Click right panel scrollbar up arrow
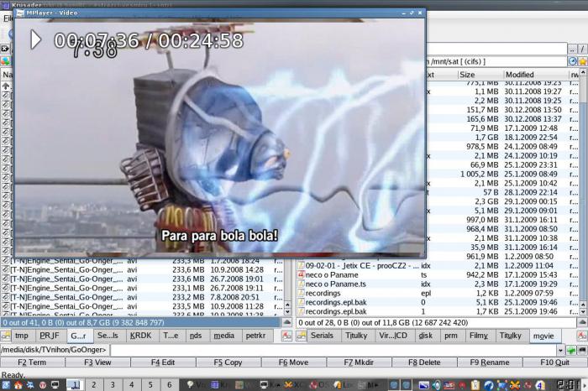588x391 pixels. 583,71
